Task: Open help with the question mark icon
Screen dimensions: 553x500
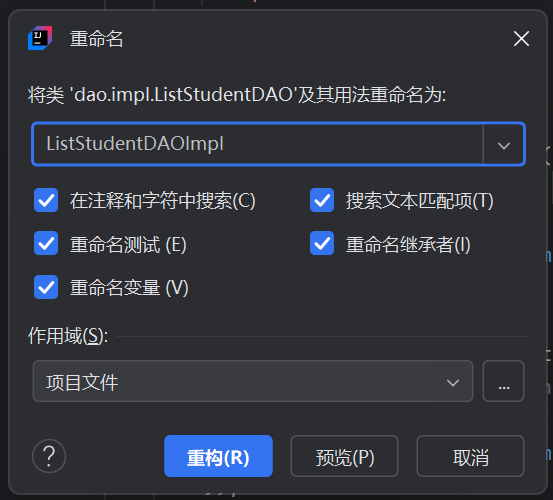Action: coord(49,456)
